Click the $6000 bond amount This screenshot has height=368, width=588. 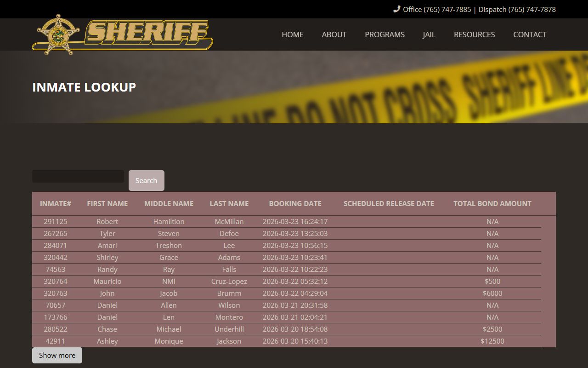(492, 293)
